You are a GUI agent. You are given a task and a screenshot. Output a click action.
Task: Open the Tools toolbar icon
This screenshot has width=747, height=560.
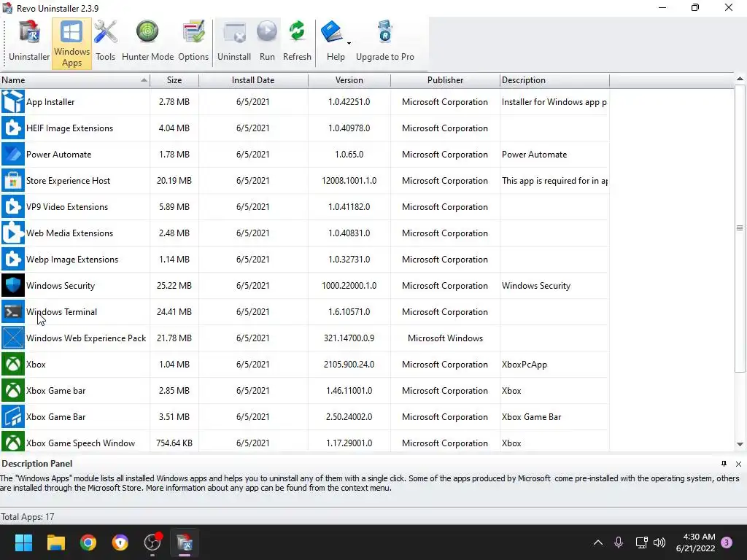[x=105, y=42]
